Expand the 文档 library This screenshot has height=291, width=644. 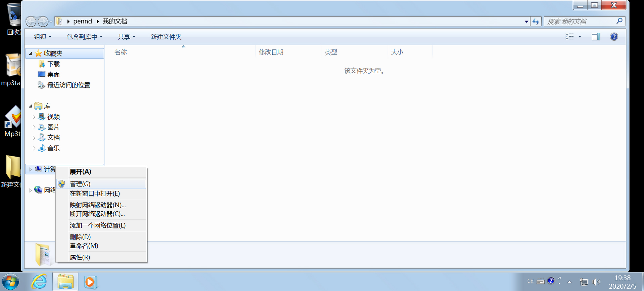pyautogui.click(x=34, y=138)
